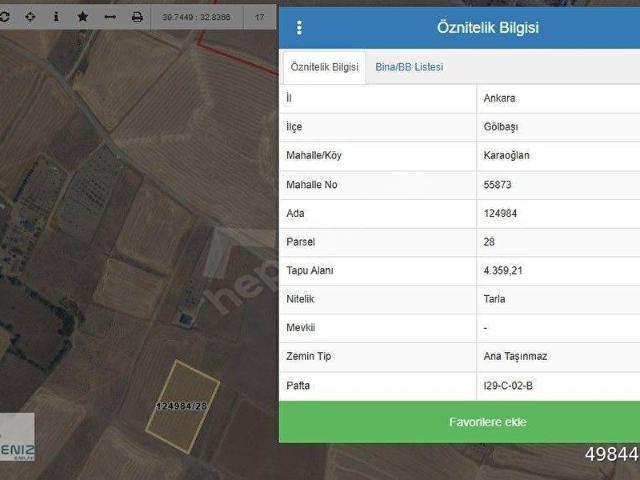Open the Bina/BB Listesi tab
The image size is (640, 480).
pyautogui.click(x=409, y=67)
